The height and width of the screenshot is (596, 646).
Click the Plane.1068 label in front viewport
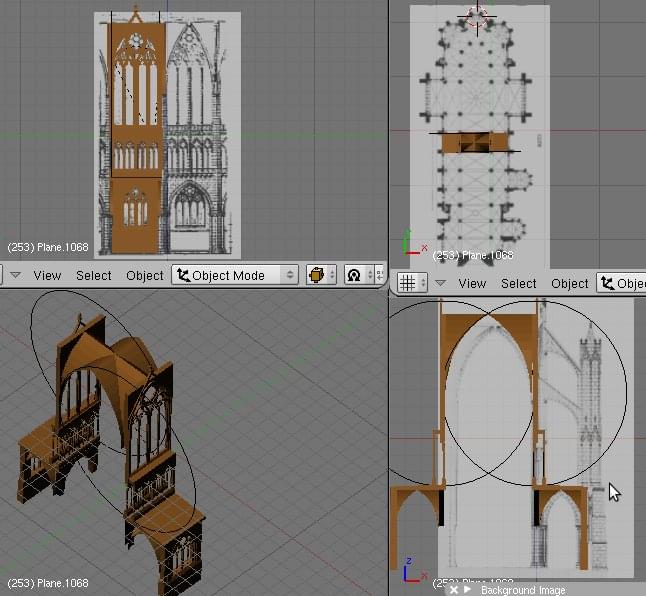(x=48, y=247)
